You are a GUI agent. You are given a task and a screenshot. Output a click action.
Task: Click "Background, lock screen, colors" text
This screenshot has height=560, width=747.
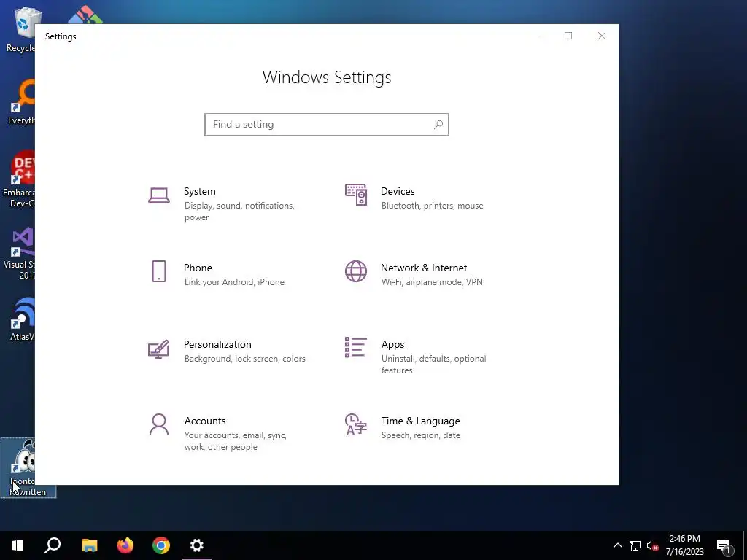244,359
